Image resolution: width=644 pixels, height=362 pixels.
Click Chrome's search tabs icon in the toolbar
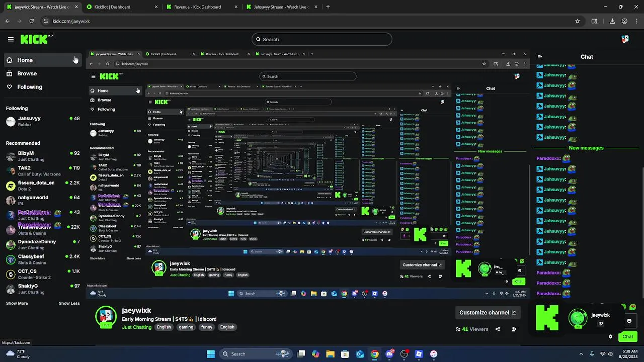[594, 21]
